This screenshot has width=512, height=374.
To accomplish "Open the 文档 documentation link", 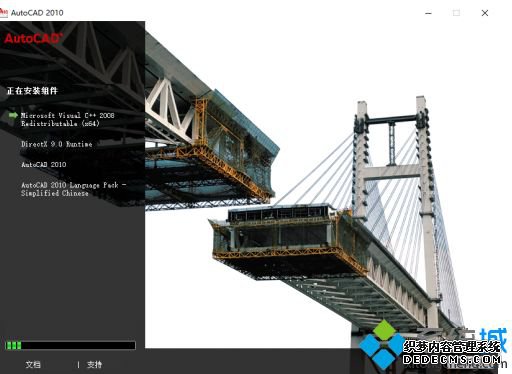I will tap(33, 364).
